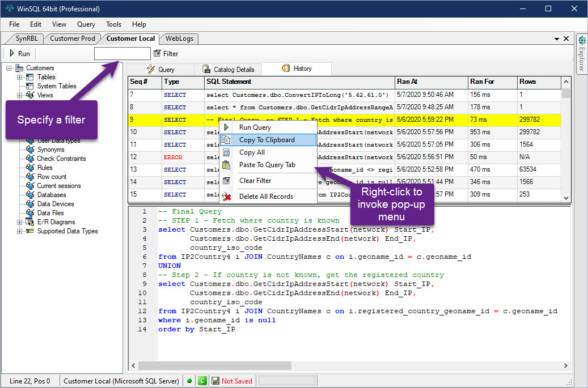Sort history by Seq # column
This screenshot has width=588, height=388.
click(x=145, y=82)
